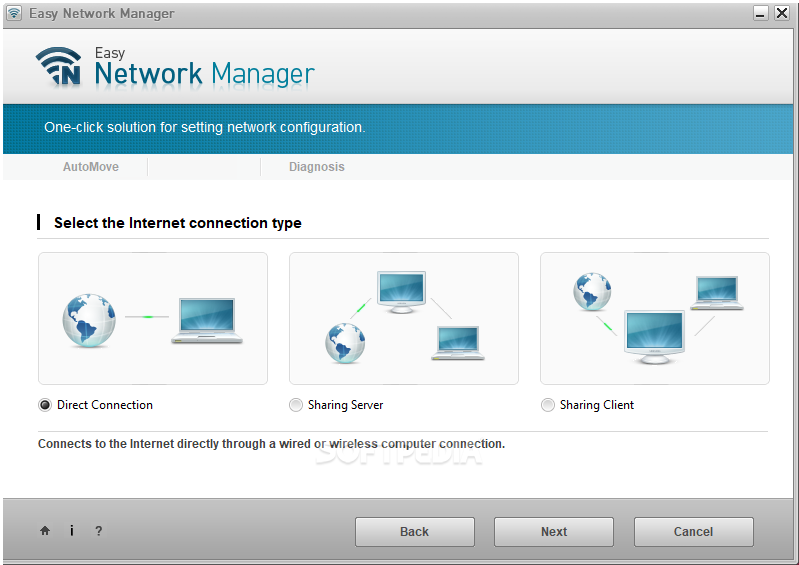Switch to the Diagnosis tab
The height and width of the screenshot is (565, 799).
[316, 167]
